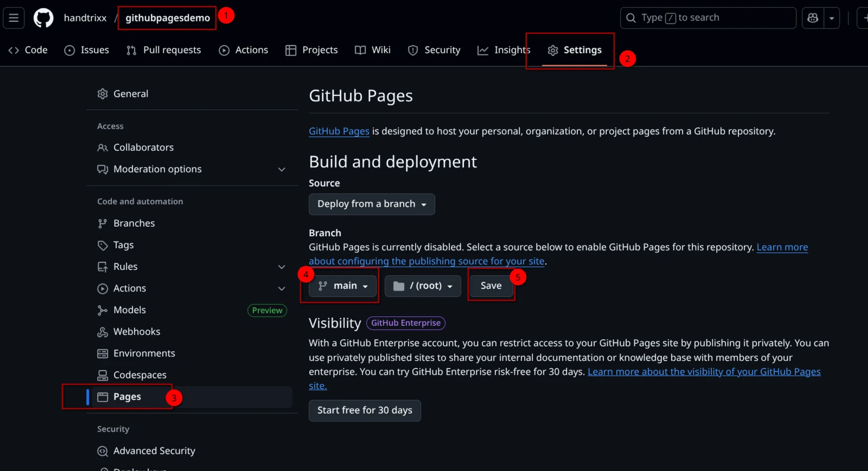
Task: Open Collaborators access settings
Action: (x=143, y=147)
